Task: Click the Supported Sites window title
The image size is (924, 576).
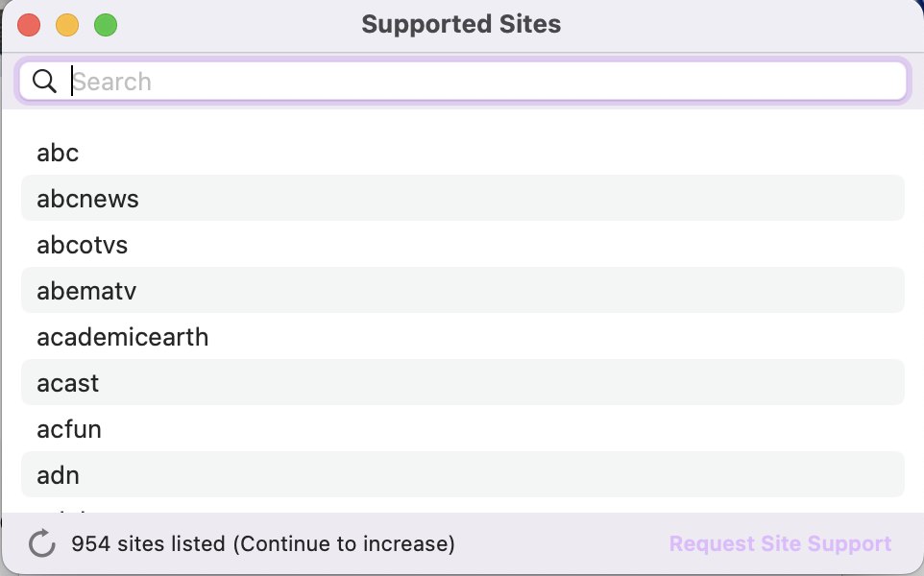Action: tap(461, 25)
